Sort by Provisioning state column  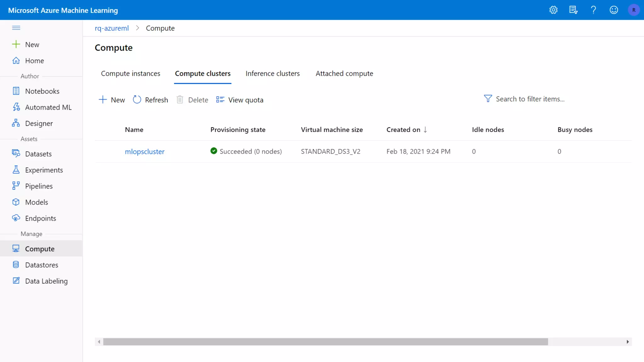point(238,129)
